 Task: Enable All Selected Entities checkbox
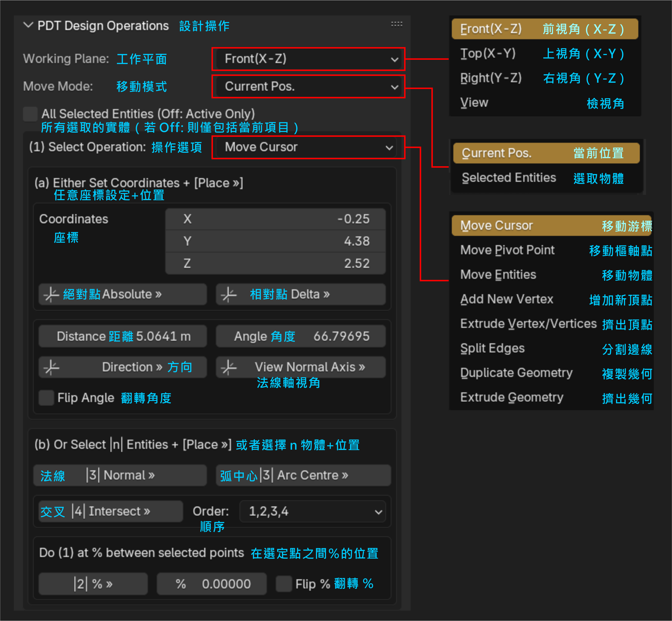tap(30, 114)
